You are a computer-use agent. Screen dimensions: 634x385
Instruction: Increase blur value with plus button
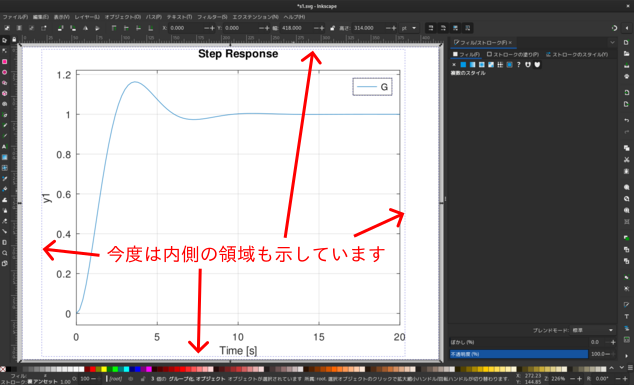pos(613,342)
